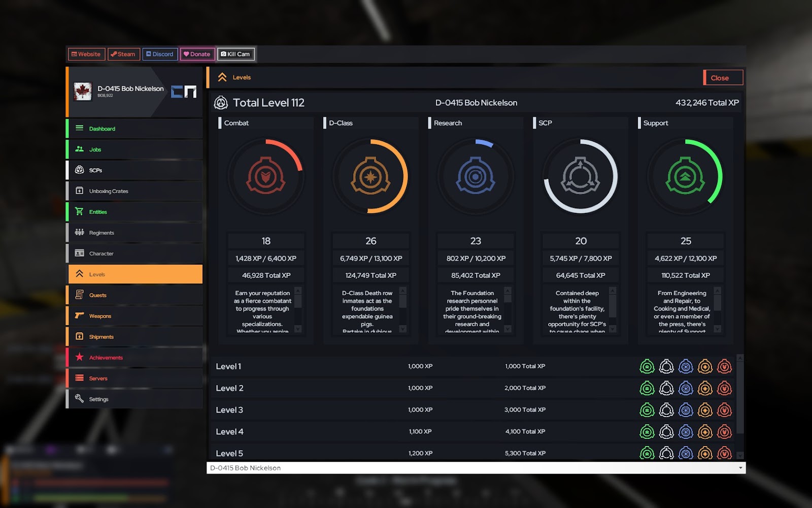Click the Canadian flag player avatar
The width and height of the screenshot is (812, 508).
click(x=83, y=91)
